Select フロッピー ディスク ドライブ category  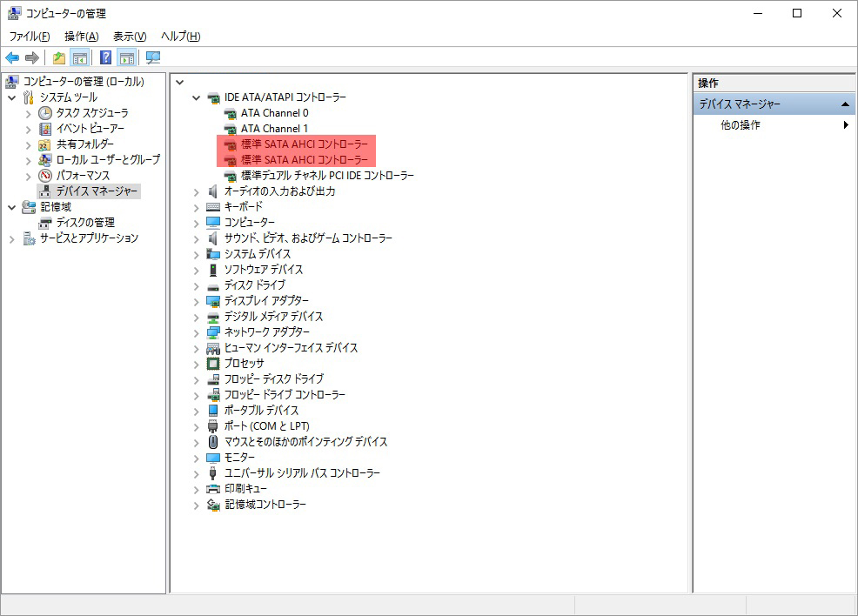[273, 379]
